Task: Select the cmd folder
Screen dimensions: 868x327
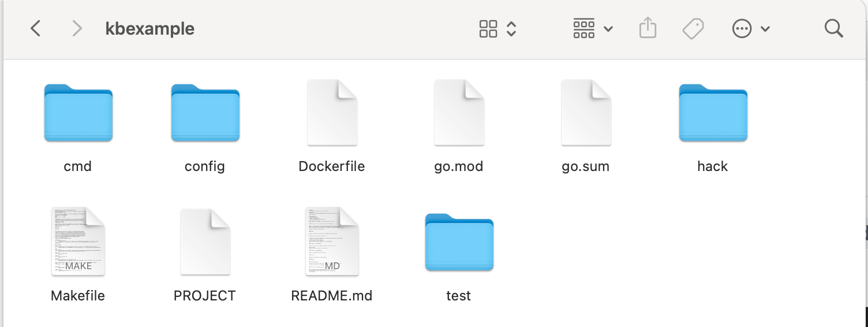Action: point(78,113)
